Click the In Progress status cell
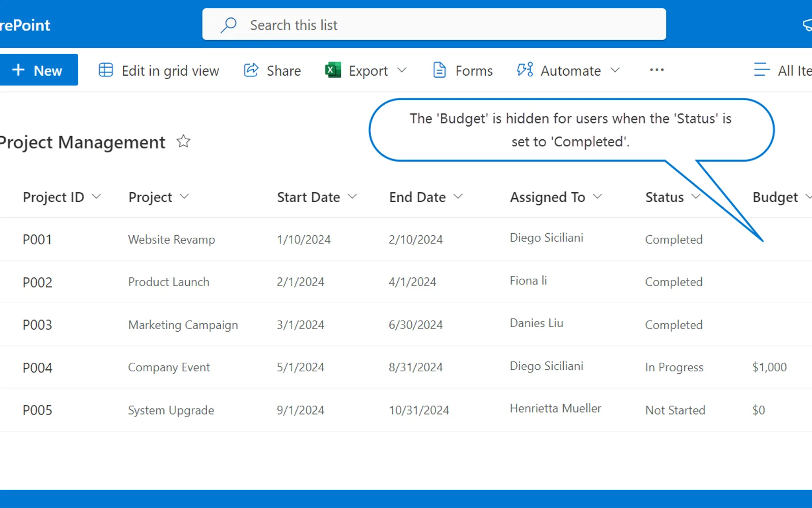812x508 pixels. 674,368
